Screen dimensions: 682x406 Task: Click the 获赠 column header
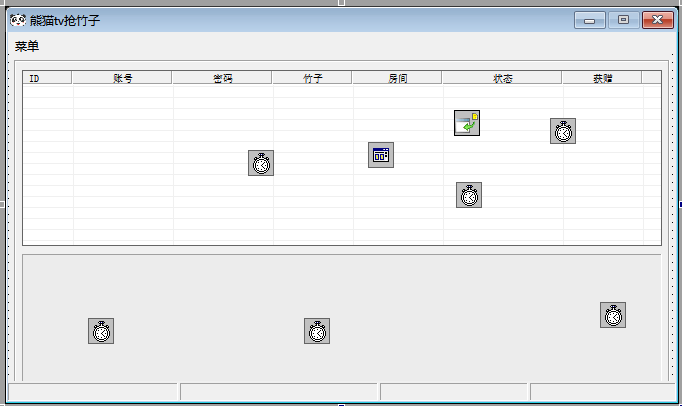pyautogui.click(x=602, y=77)
